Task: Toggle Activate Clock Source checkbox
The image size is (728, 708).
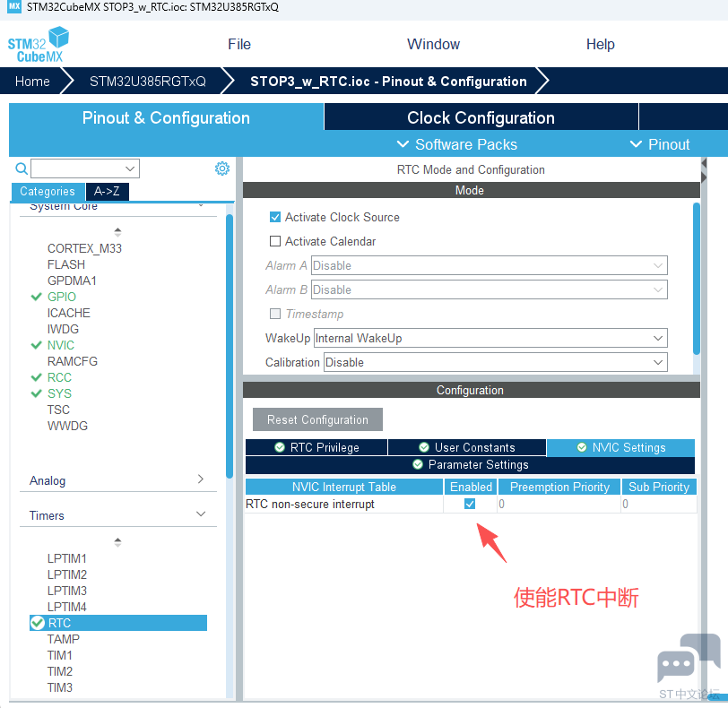Action: click(275, 217)
